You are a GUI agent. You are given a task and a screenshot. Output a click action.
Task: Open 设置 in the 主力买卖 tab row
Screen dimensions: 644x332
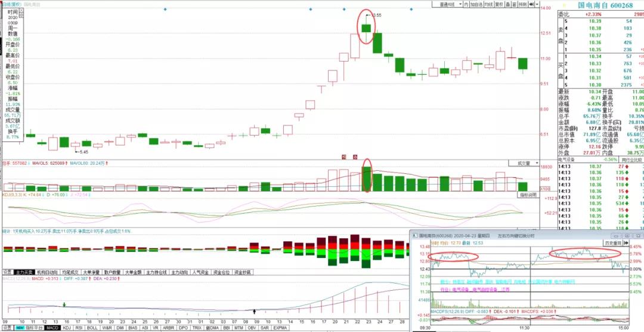pyautogui.click(x=7, y=272)
